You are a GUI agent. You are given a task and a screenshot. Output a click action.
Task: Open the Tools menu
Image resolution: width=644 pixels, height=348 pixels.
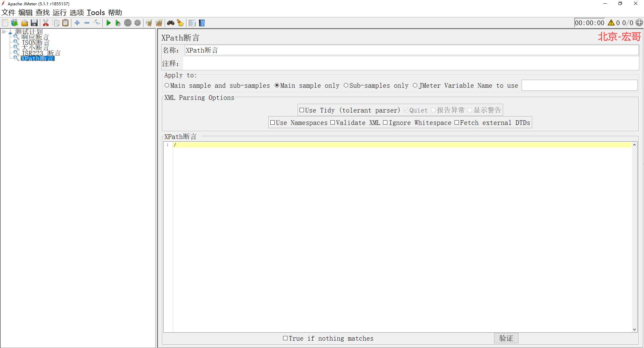pyautogui.click(x=96, y=13)
